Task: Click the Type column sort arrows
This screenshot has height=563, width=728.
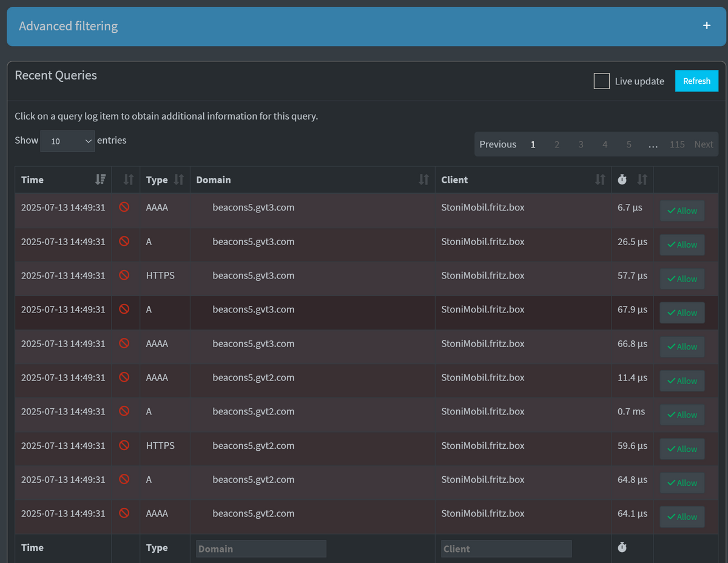Action: tap(178, 180)
